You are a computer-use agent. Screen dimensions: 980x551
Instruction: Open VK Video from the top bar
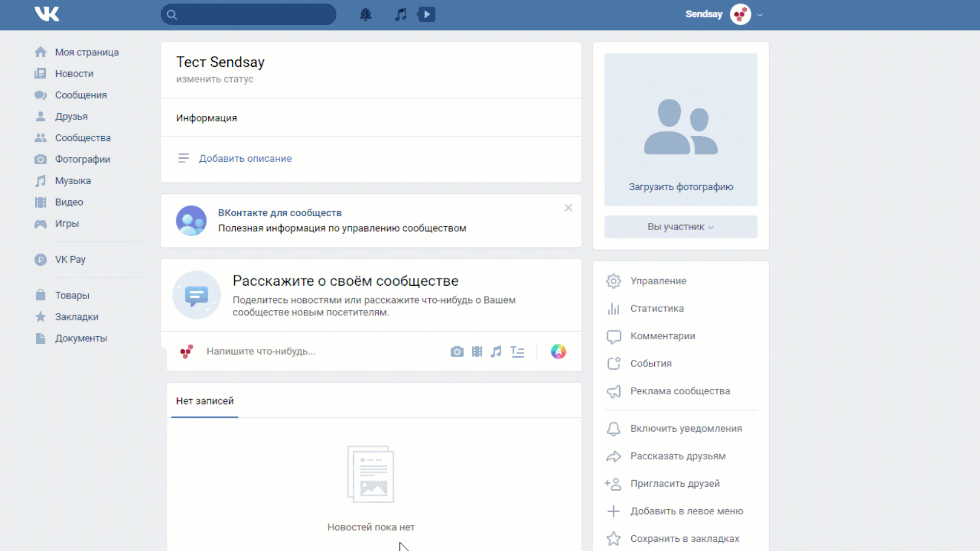(x=426, y=14)
